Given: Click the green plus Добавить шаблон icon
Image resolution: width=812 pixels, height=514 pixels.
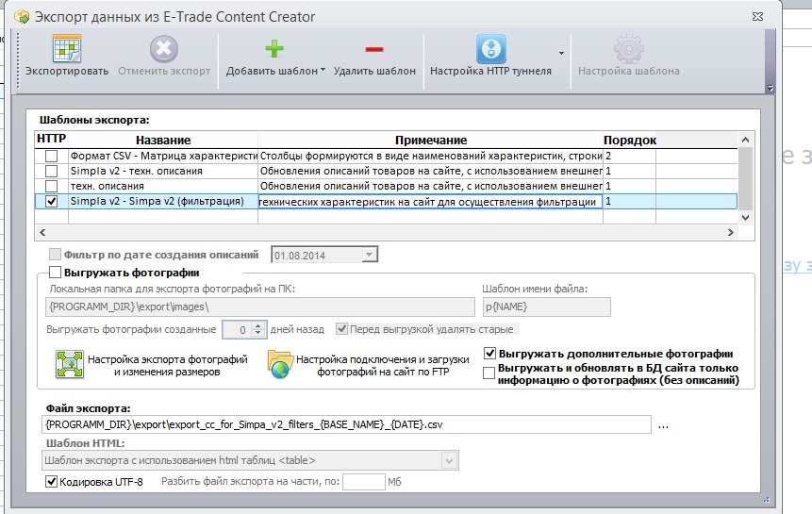Looking at the screenshot, I should pos(274,49).
